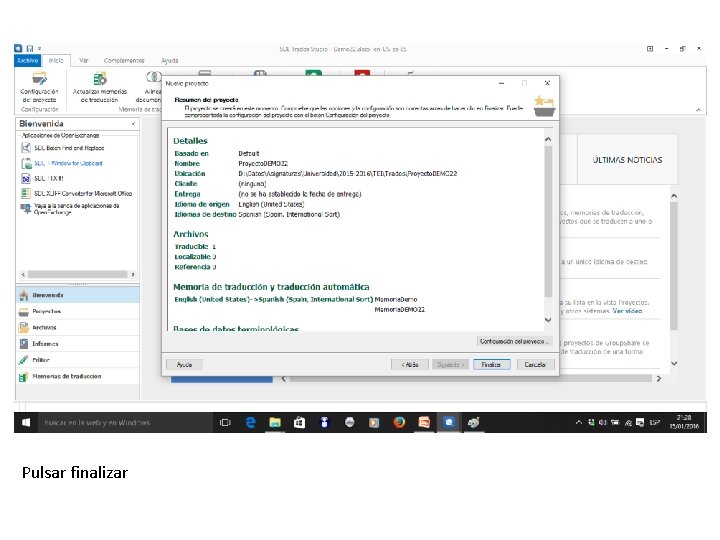Select Memorias de traducción view
This screenshot has width=720, height=540.
pos(78,376)
